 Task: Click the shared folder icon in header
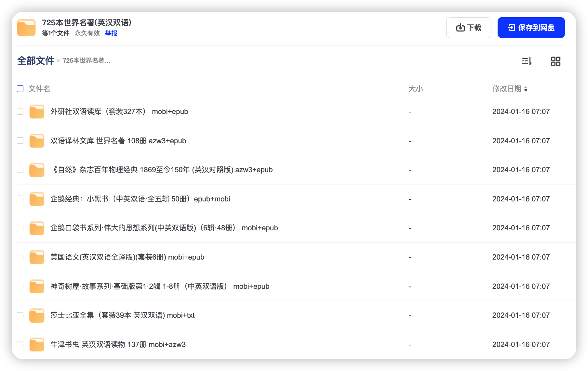coord(26,28)
